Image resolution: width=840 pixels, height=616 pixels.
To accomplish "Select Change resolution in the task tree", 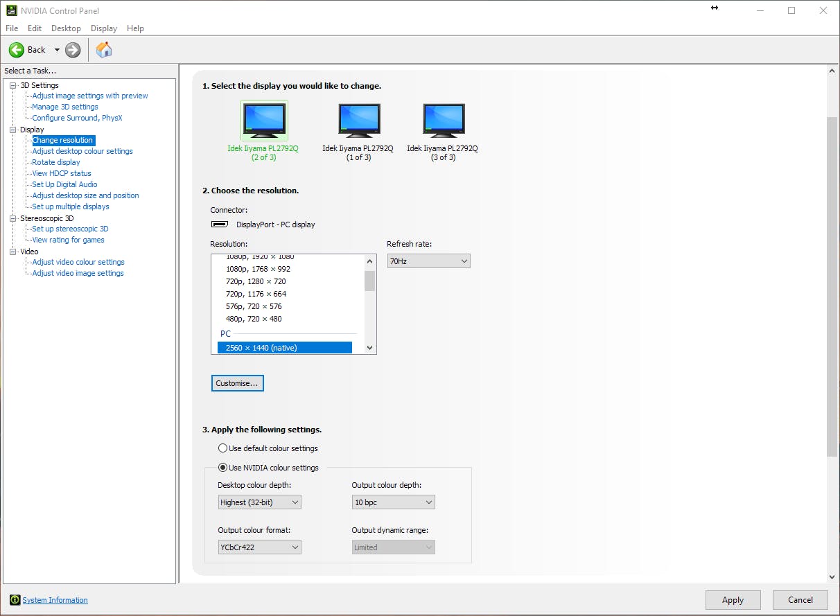I will [x=63, y=140].
